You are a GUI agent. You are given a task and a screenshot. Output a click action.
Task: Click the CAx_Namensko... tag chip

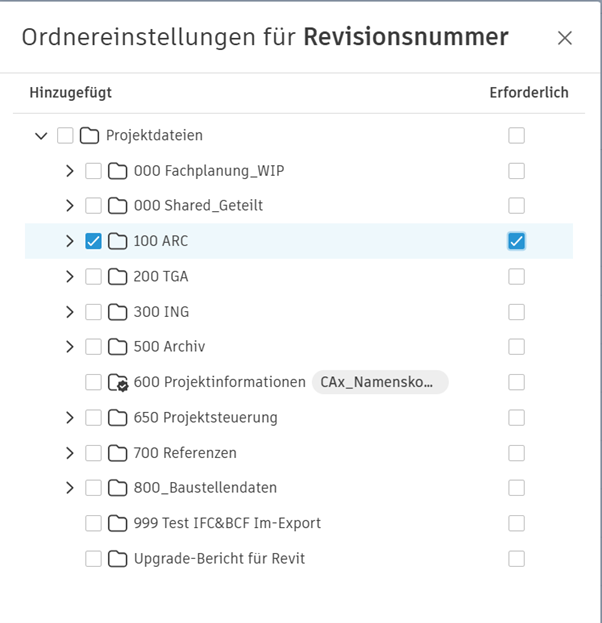tap(380, 382)
